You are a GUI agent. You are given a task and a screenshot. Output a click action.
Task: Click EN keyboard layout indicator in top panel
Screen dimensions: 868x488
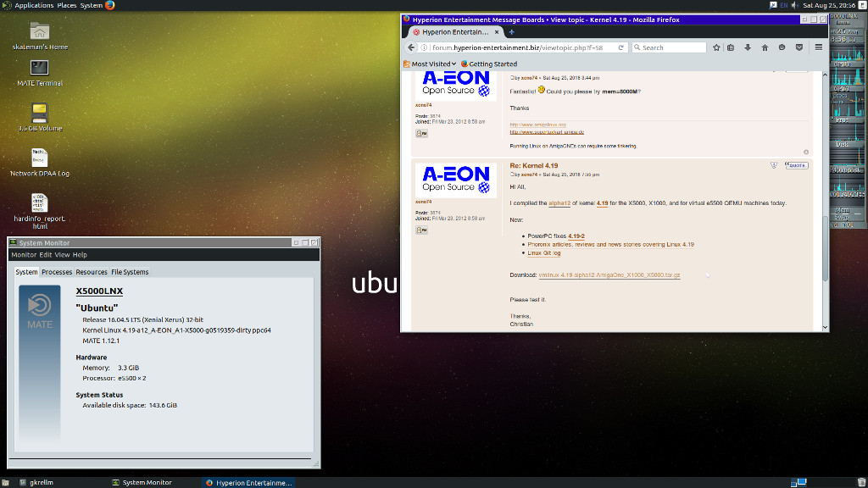pyautogui.click(x=784, y=6)
